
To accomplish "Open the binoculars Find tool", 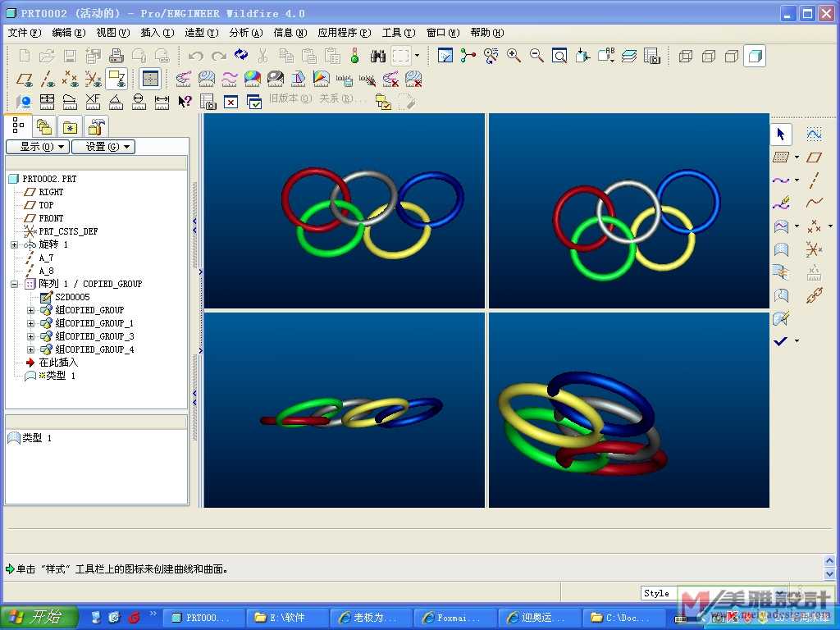I will click(377, 56).
